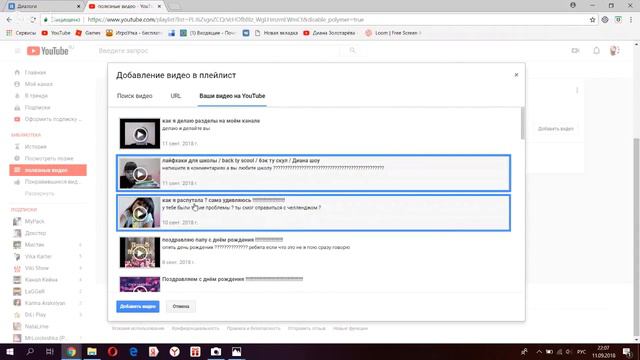This screenshot has width=640, height=360.
Task: Click the YouTube search magnifier button
Action: 352,51
